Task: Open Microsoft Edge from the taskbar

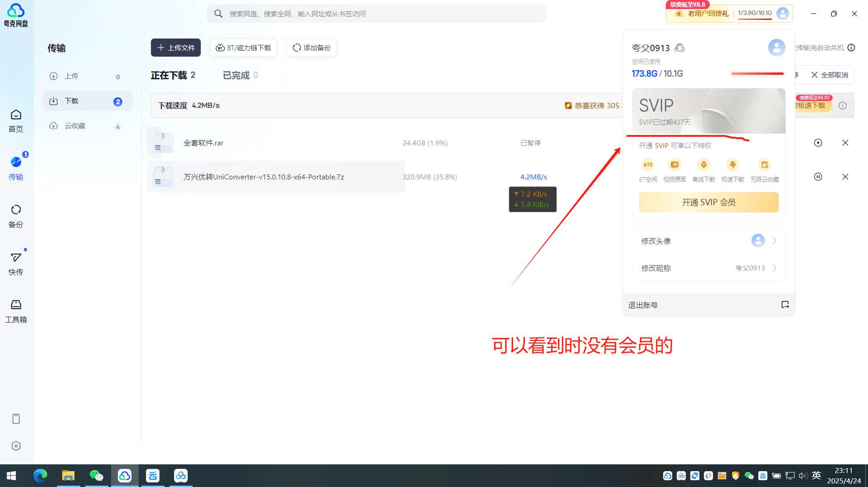Action: click(x=40, y=476)
